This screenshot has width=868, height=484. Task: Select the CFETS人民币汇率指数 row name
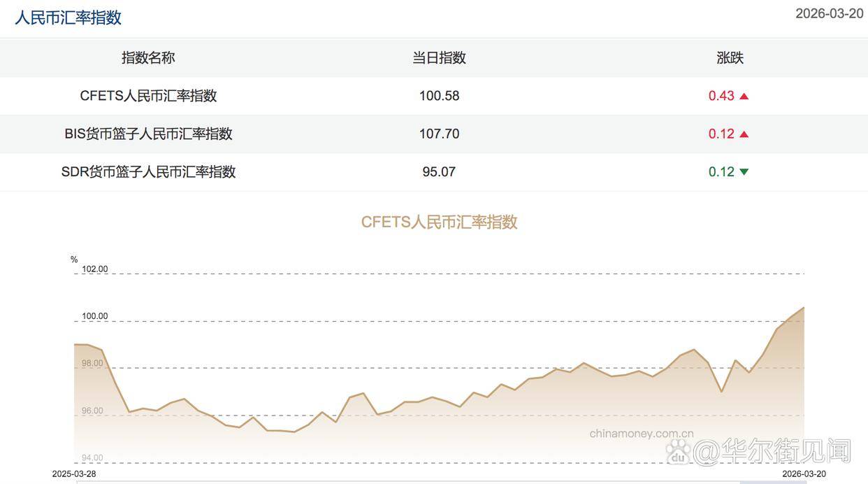coord(148,96)
